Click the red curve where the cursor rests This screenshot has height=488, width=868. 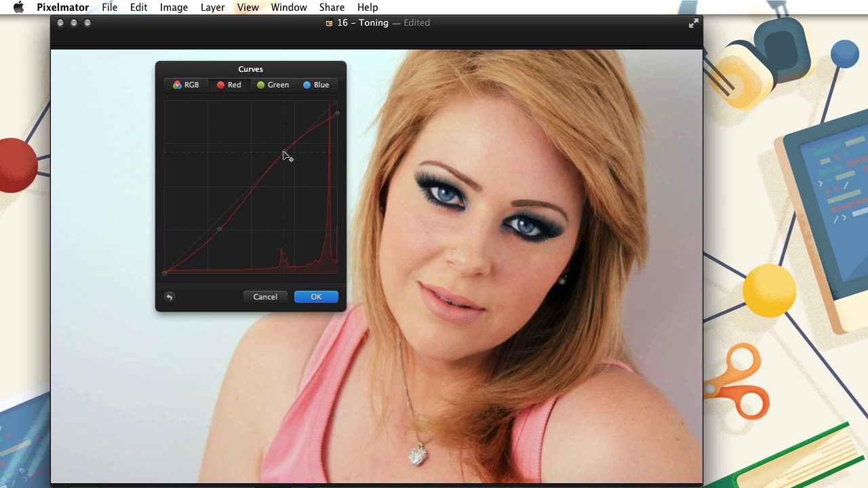[x=283, y=152]
